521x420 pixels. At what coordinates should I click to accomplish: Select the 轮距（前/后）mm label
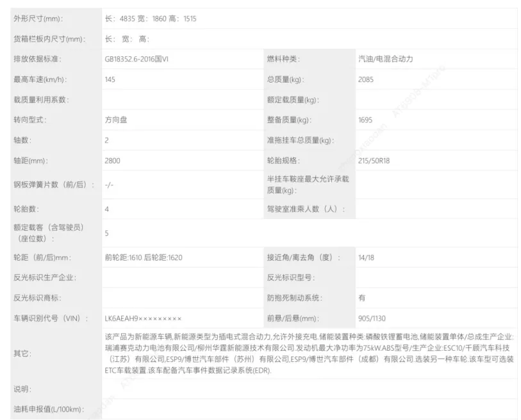click(x=42, y=257)
